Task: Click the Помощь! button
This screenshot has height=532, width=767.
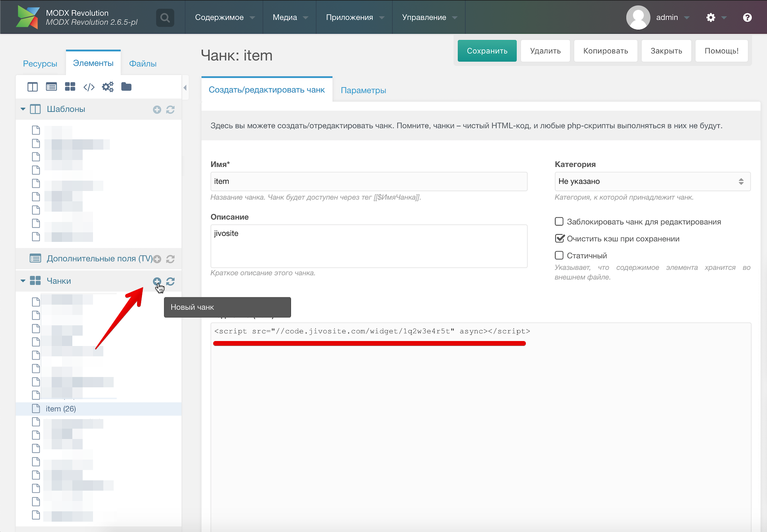Action: pyautogui.click(x=721, y=51)
